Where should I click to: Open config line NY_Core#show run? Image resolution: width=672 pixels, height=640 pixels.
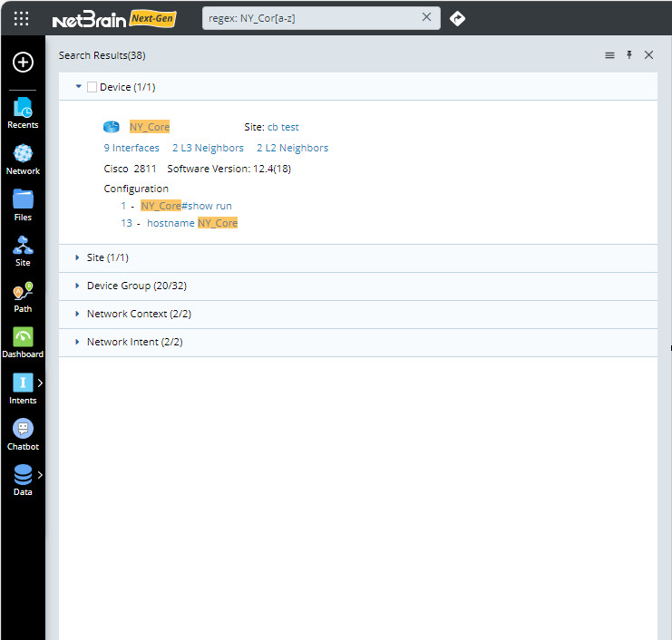186,206
